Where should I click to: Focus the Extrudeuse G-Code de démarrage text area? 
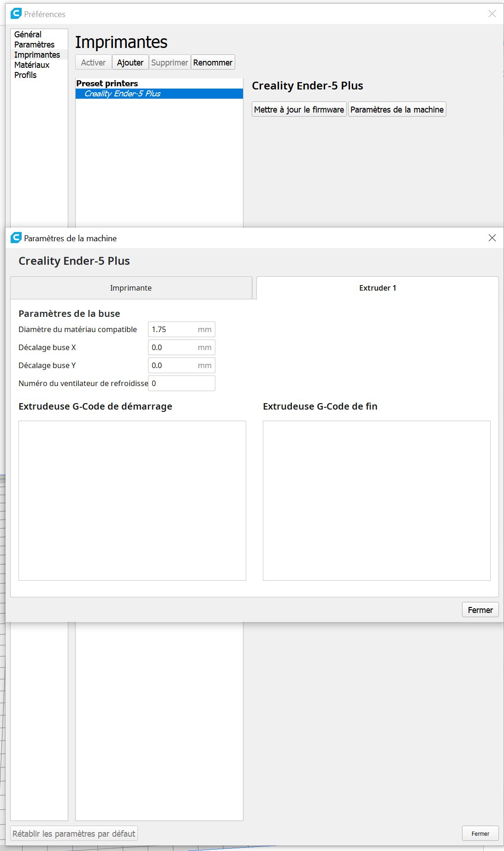pos(132,500)
